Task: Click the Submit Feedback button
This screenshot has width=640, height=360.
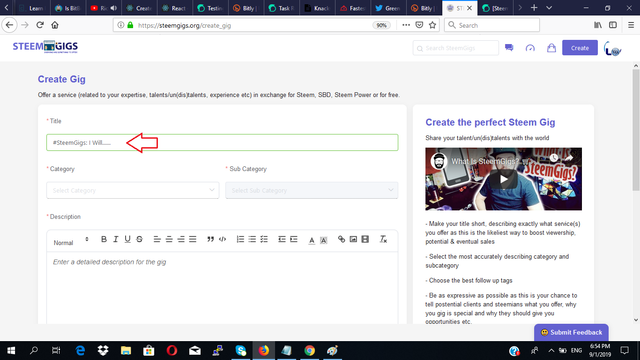Action: tap(571, 332)
